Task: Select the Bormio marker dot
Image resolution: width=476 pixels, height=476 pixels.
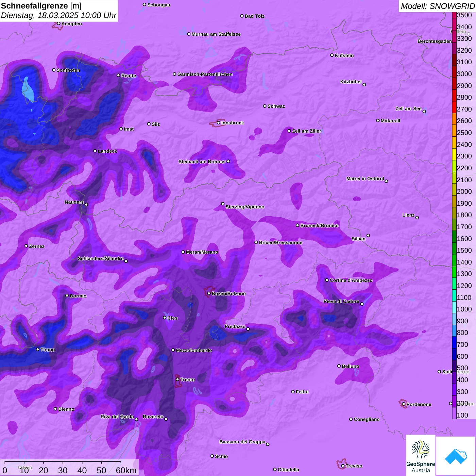Action: (67, 295)
